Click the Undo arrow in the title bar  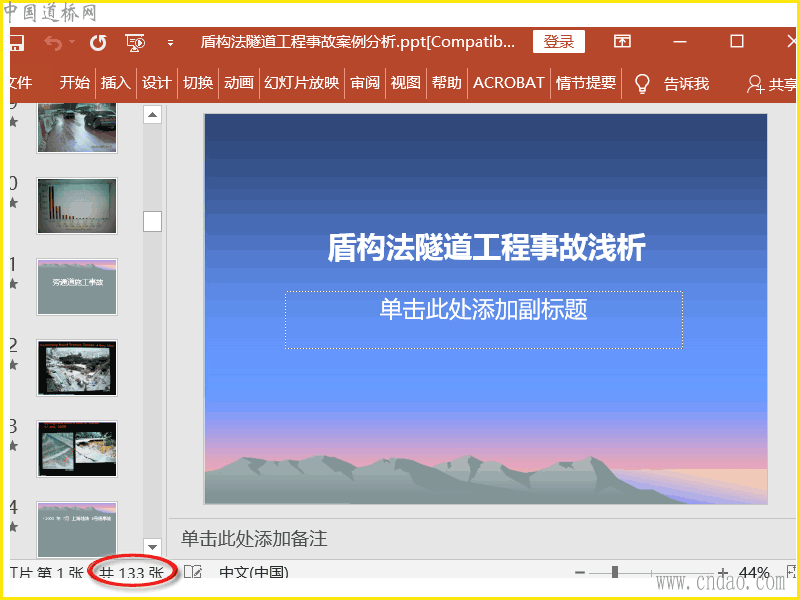point(54,42)
